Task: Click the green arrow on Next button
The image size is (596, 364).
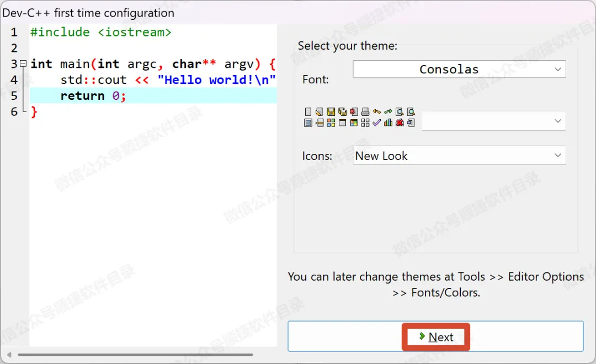Action: (422, 336)
